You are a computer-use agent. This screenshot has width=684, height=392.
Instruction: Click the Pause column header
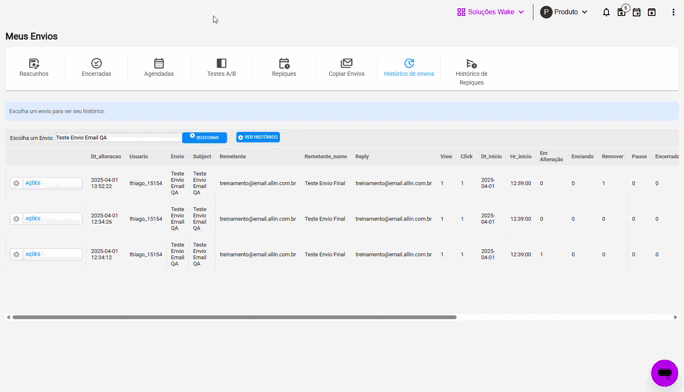(x=639, y=156)
